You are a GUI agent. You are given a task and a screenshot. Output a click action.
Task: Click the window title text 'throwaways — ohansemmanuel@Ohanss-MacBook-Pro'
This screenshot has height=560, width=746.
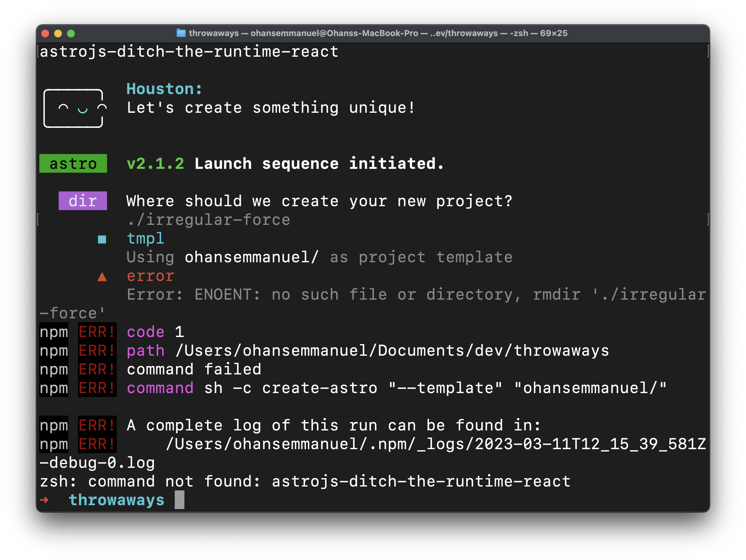304,33
